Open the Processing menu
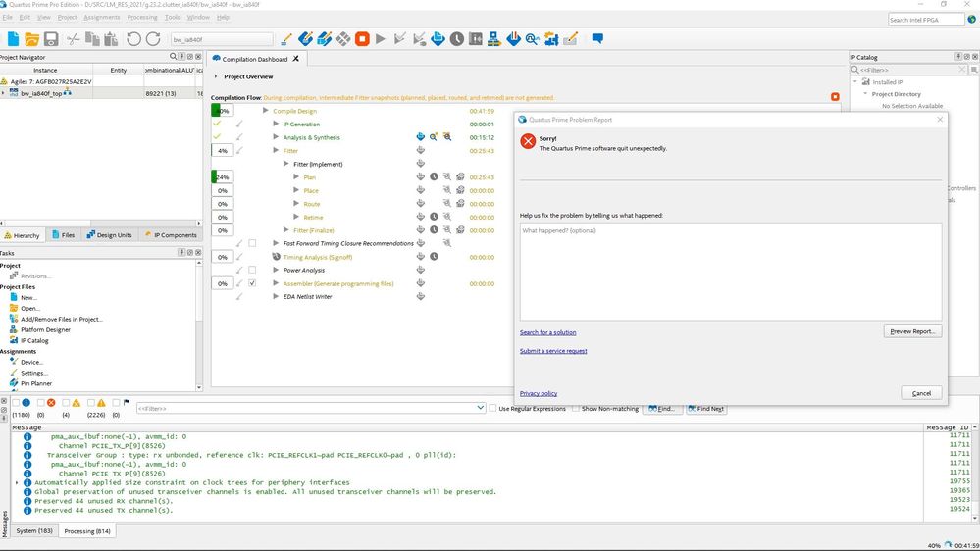Image resolution: width=980 pixels, height=551 pixels. (141, 17)
